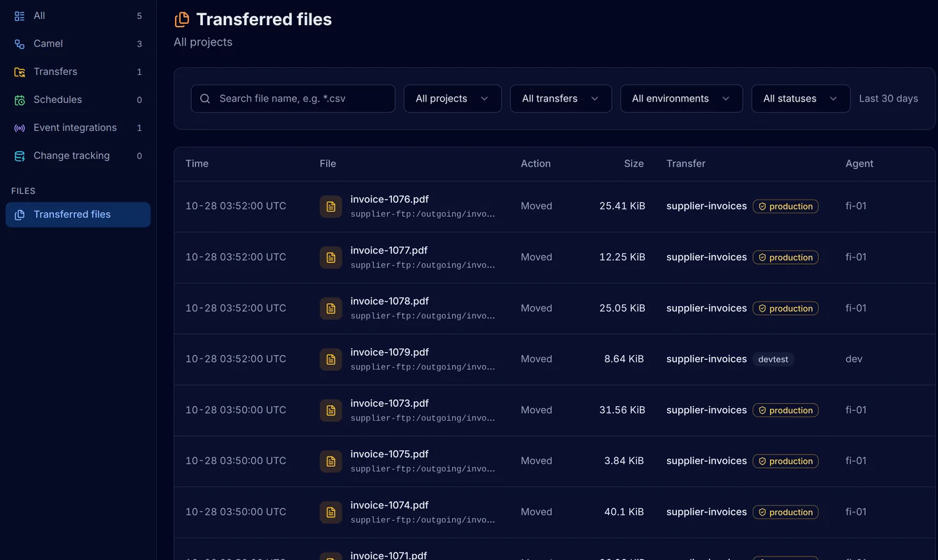This screenshot has width=938, height=560.
Task: Click the Transfers folder icon
Action: [20, 71]
